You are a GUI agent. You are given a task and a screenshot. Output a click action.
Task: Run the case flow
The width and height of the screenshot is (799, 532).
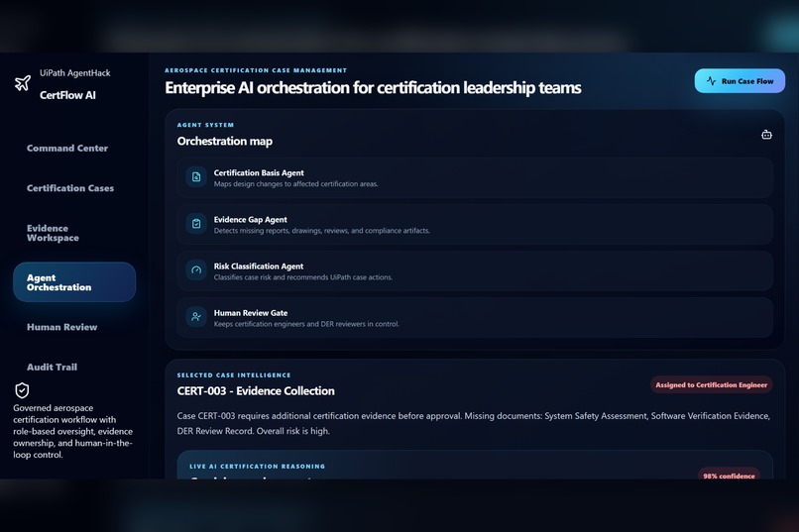tap(740, 81)
